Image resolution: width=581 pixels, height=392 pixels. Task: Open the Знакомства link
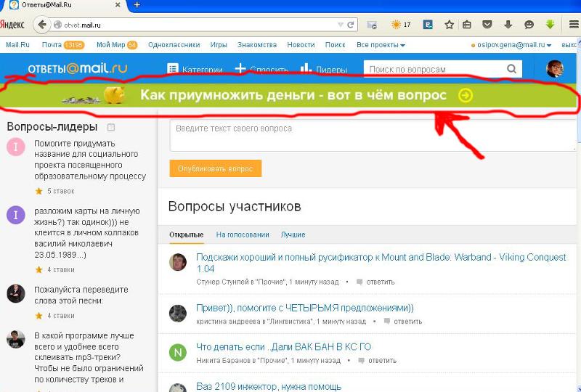(x=257, y=45)
